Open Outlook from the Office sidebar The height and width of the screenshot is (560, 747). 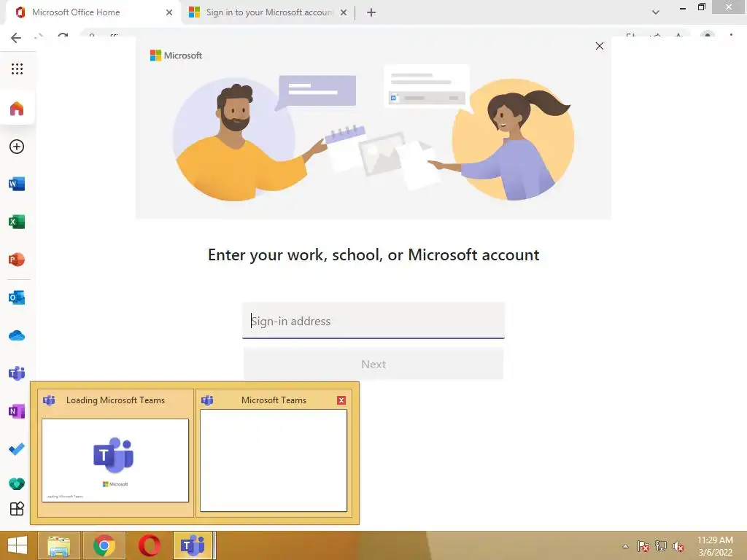(17, 297)
